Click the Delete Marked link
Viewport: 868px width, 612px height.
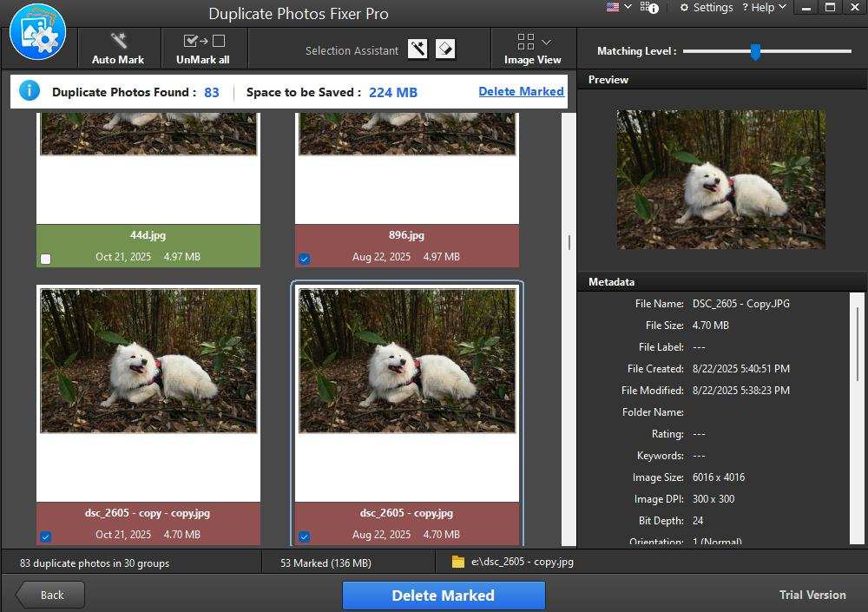521,91
